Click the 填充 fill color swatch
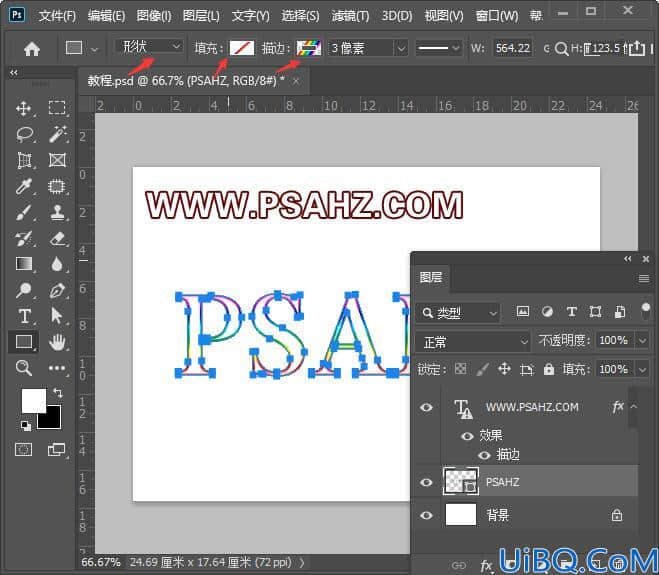The height and width of the screenshot is (575, 659). point(242,48)
